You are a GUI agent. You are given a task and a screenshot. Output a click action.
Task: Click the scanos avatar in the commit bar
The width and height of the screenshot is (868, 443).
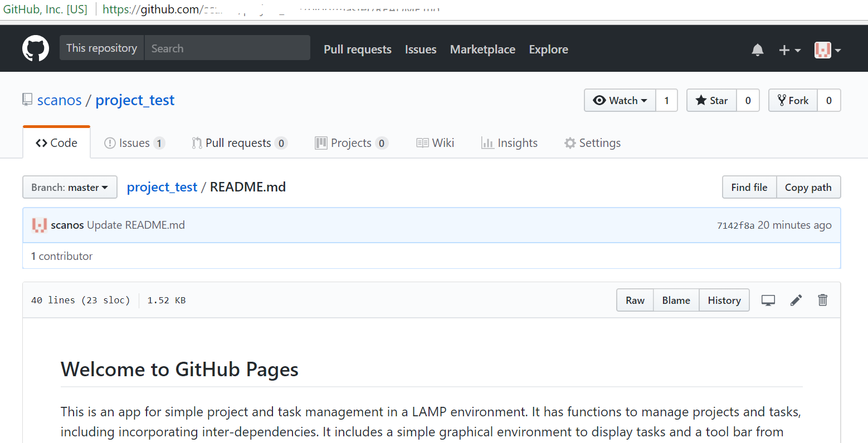pyautogui.click(x=39, y=225)
